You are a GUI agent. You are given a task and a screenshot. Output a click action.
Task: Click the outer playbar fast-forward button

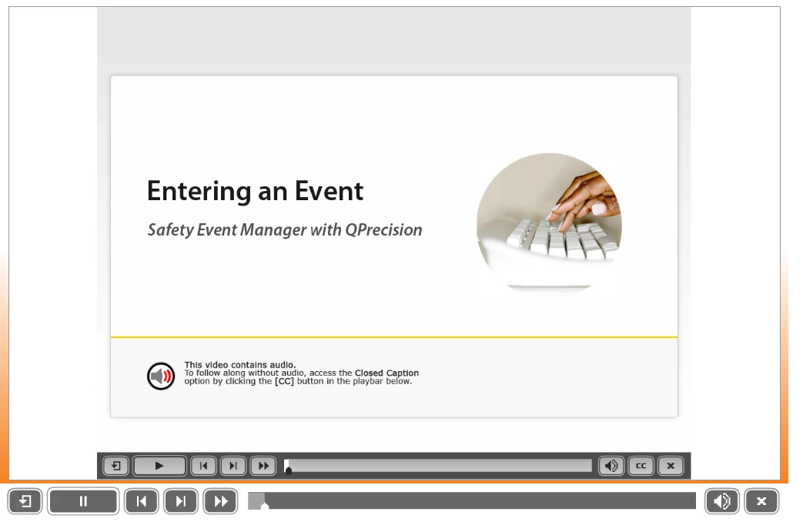[220, 501]
